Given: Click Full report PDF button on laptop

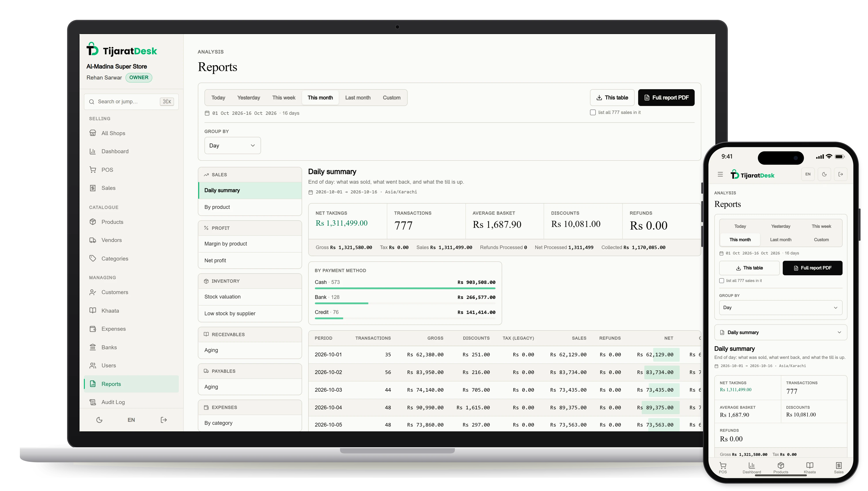Looking at the screenshot, I should [x=666, y=98].
